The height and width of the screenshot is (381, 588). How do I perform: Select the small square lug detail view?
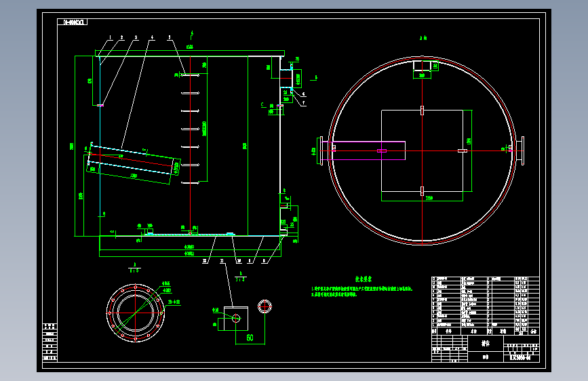236,319
